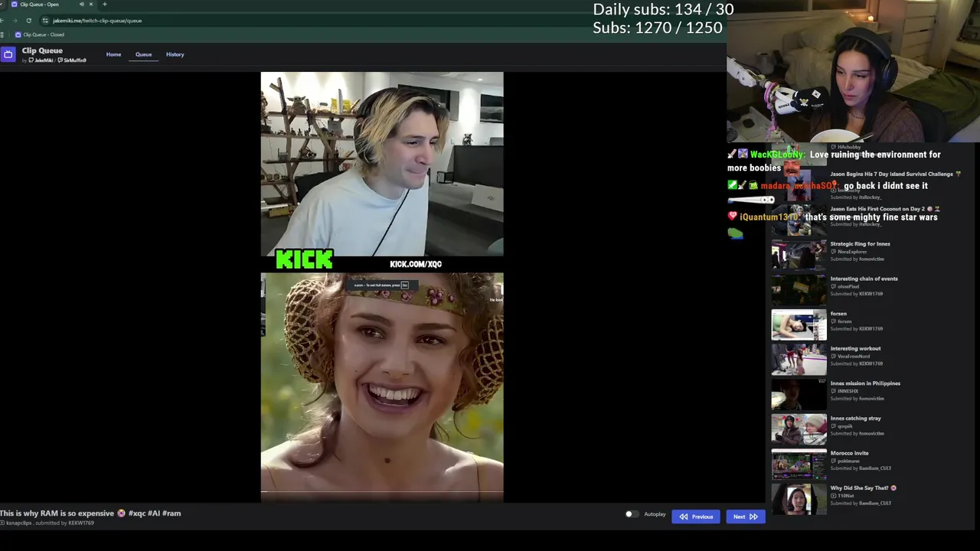Open the Clip Queue - Closed bookmark

point(40,34)
